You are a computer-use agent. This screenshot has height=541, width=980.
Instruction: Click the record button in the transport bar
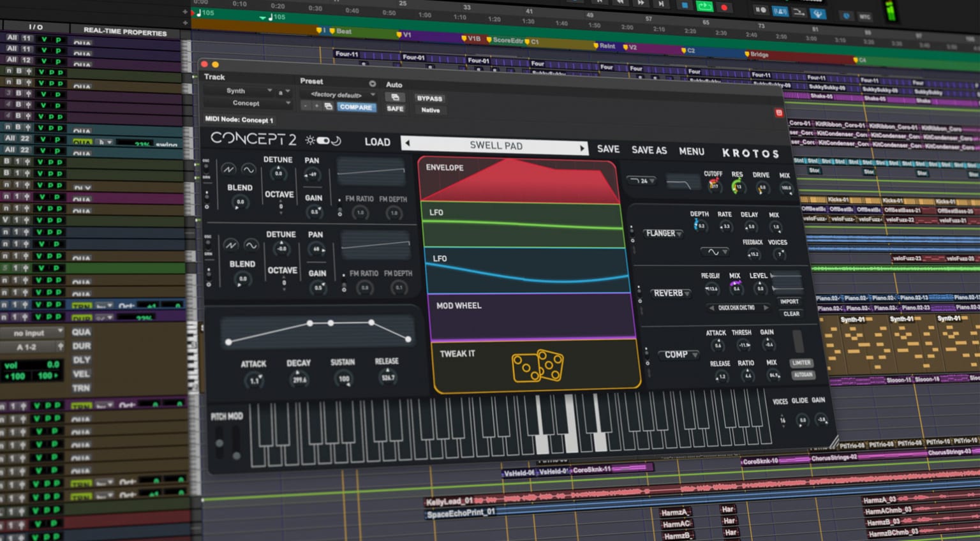[x=724, y=8]
